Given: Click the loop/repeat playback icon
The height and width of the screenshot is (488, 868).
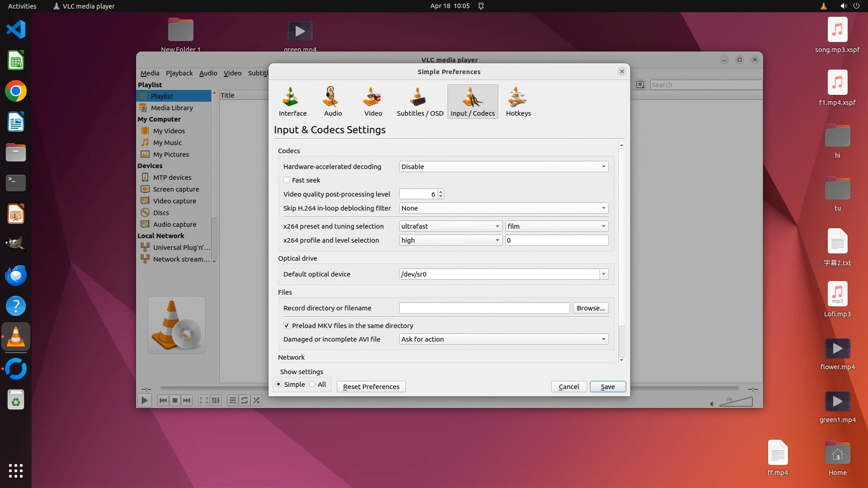Looking at the screenshot, I should pyautogui.click(x=245, y=400).
